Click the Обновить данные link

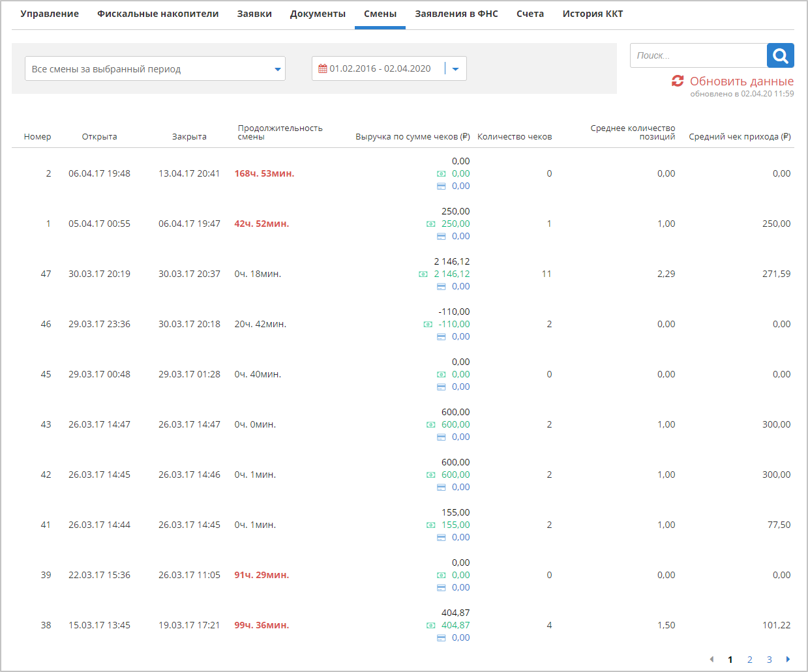(741, 81)
